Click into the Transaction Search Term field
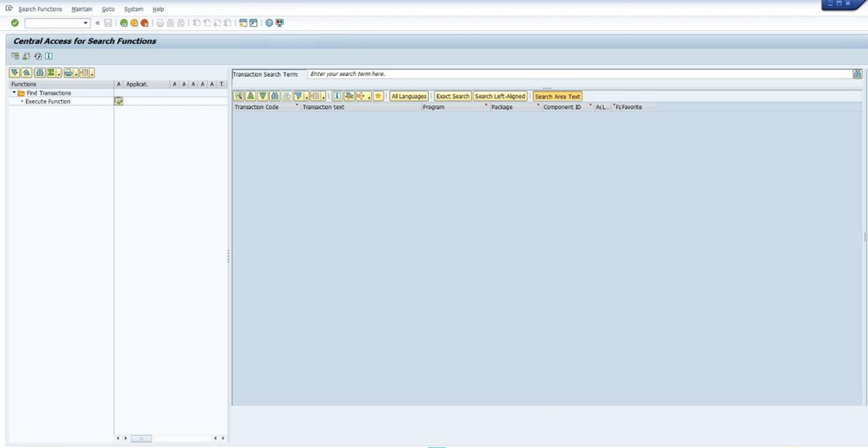 point(578,74)
